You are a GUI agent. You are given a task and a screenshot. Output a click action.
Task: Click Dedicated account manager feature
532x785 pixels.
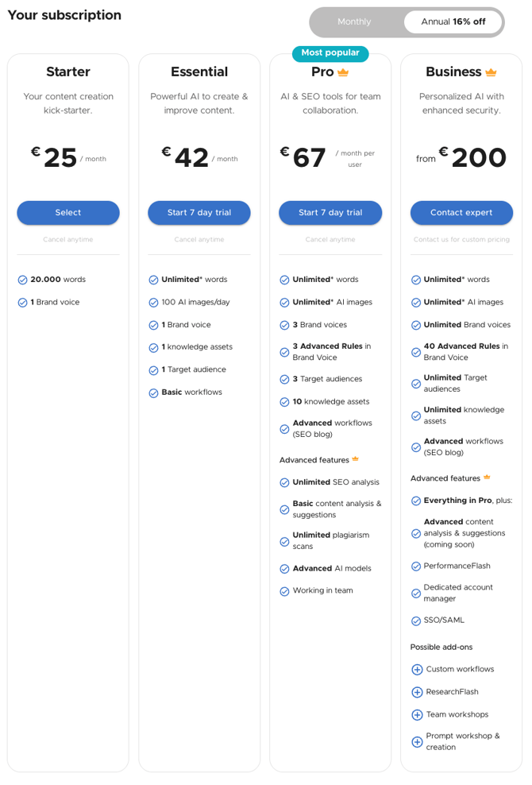click(x=458, y=594)
